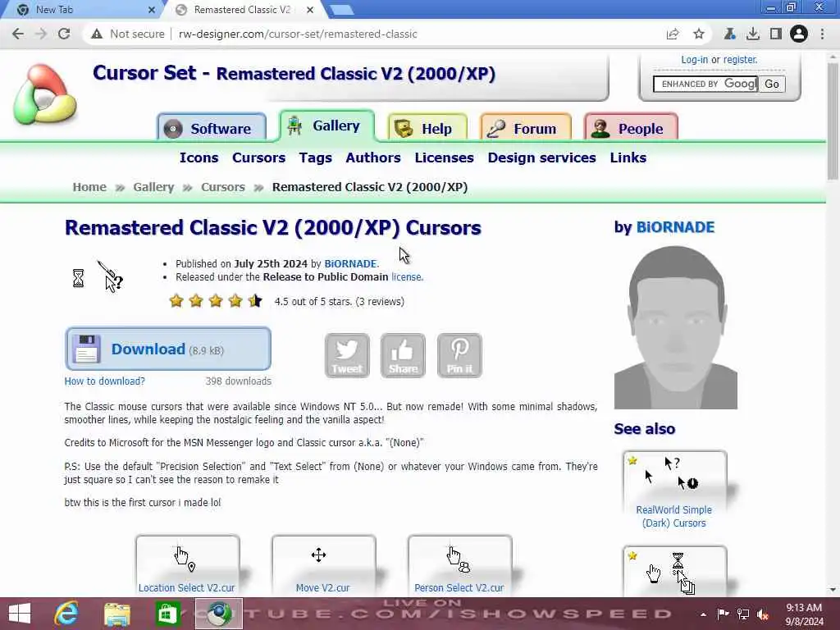The image size is (840, 630).
Task: Open File Explorer from taskbar
Action: coord(117,614)
